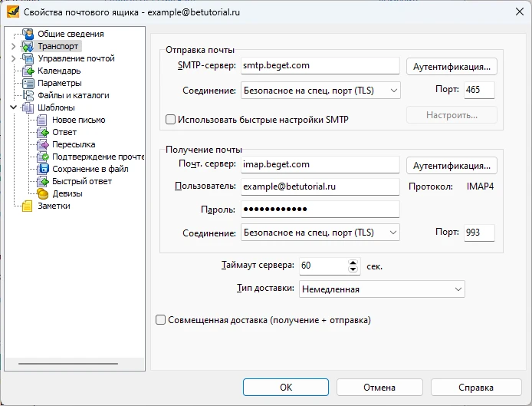Click the SMTP-сервер input field
The width and height of the screenshot is (532, 406).
(x=320, y=65)
